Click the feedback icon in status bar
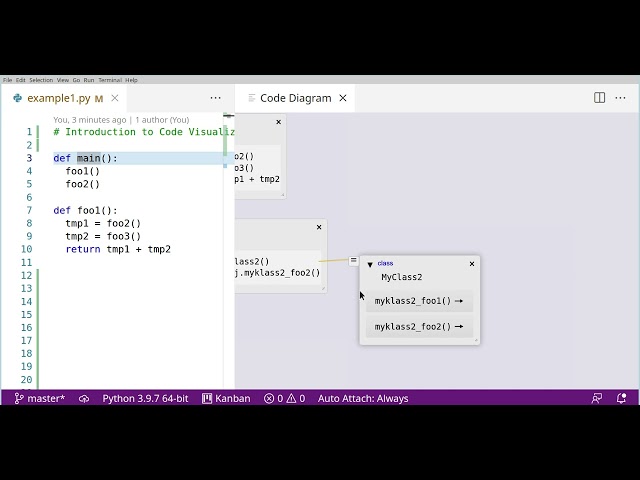The width and height of the screenshot is (640, 480). click(597, 398)
